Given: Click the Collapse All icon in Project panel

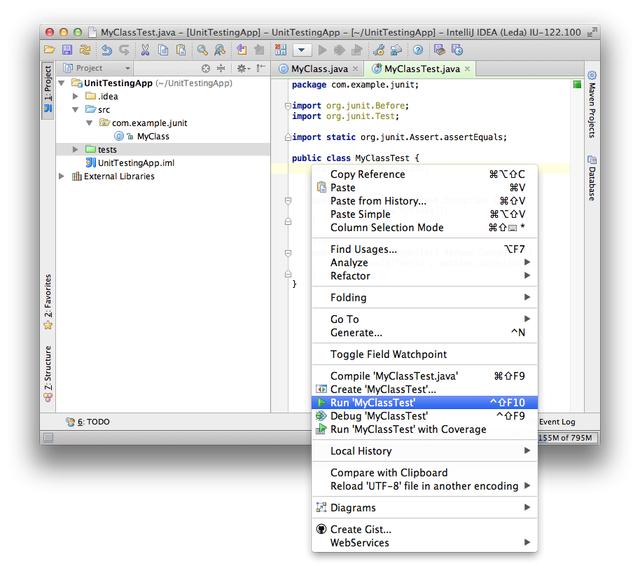Looking at the screenshot, I should [221, 69].
